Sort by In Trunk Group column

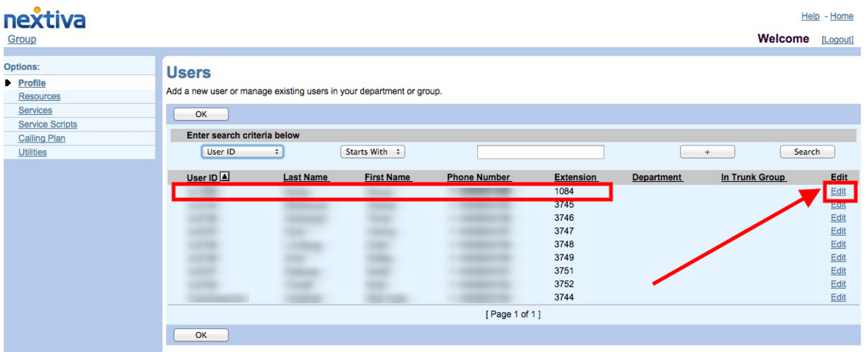pyautogui.click(x=753, y=177)
